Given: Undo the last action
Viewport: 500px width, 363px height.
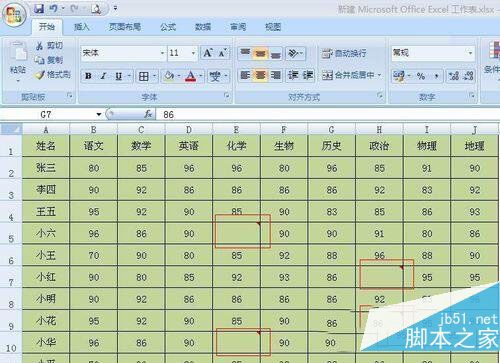Looking at the screenshot, I should (x=53, y=9).
